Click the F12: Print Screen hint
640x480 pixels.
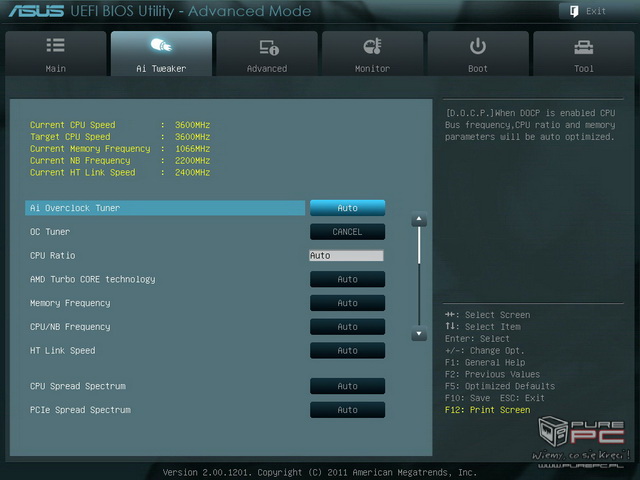488,410
